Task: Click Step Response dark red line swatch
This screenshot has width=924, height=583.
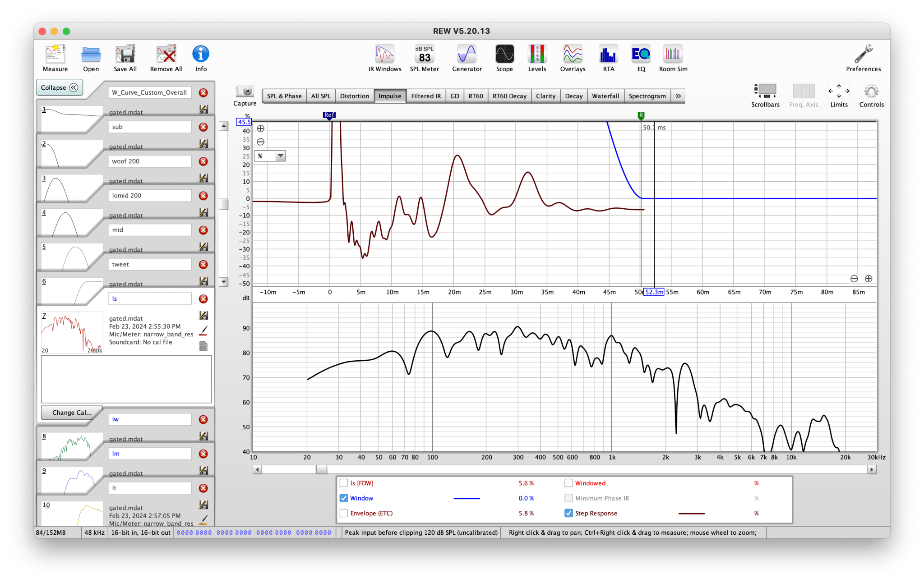Action: coord(691,514)
